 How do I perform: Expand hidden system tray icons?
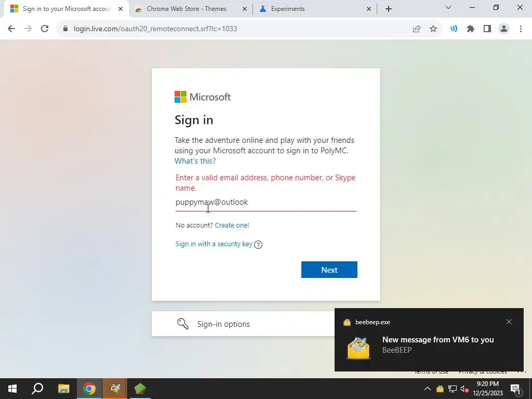tap(428, 389)
